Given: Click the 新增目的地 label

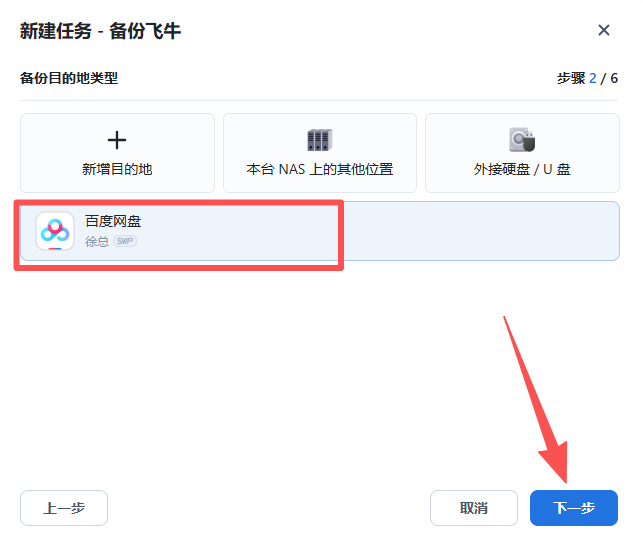Looking at the screenshot, I should pos(117,169).
